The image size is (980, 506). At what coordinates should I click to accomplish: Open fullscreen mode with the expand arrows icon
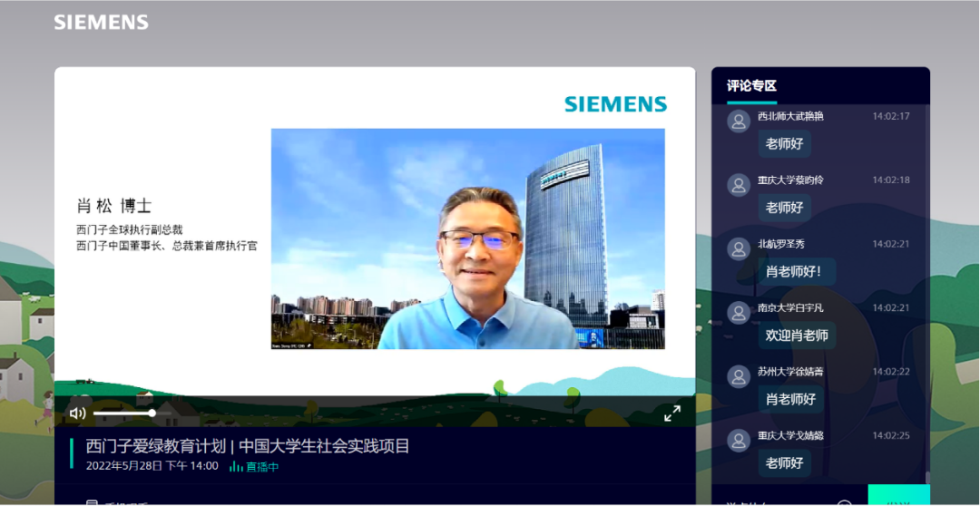click(671, 413)
